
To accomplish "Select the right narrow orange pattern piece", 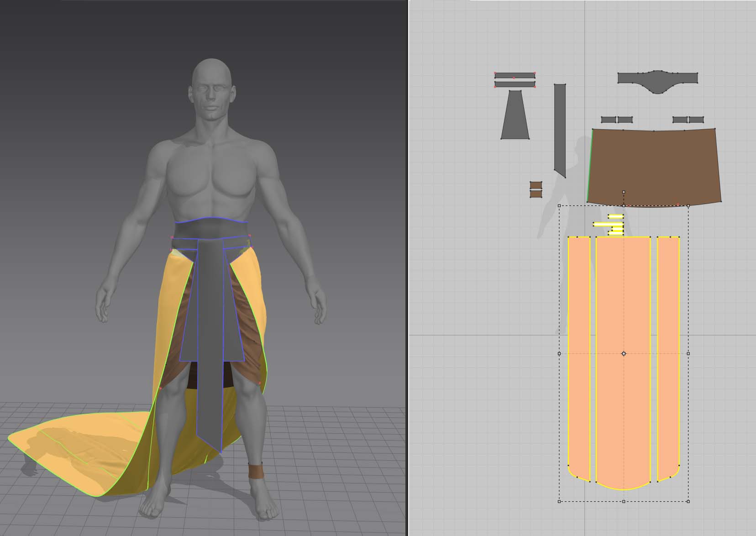I will 668,358.
